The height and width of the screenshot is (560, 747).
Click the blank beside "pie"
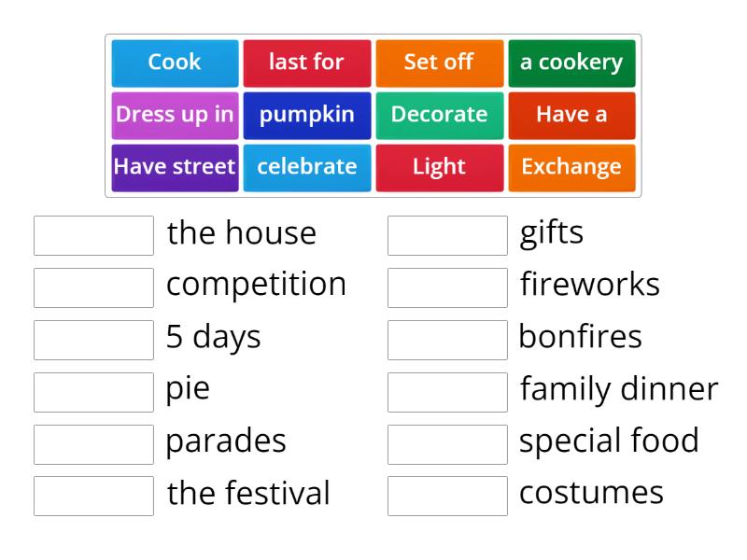pos(92,389)
